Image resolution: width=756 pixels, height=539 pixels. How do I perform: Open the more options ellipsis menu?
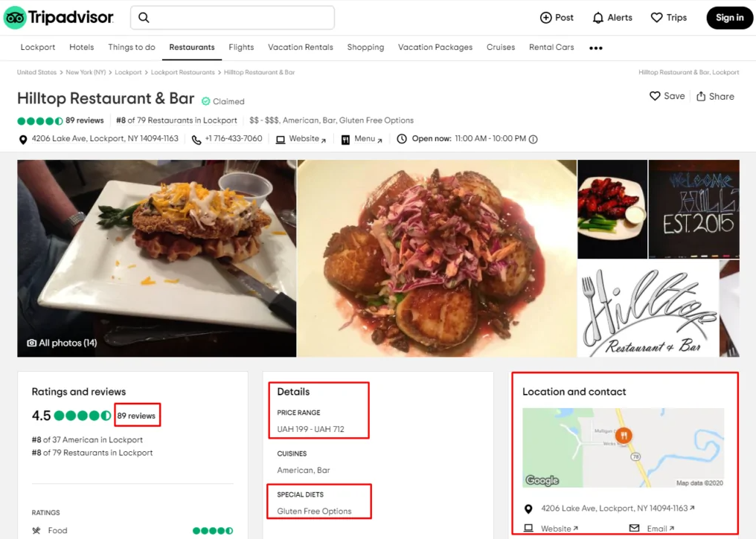[595, 48]
